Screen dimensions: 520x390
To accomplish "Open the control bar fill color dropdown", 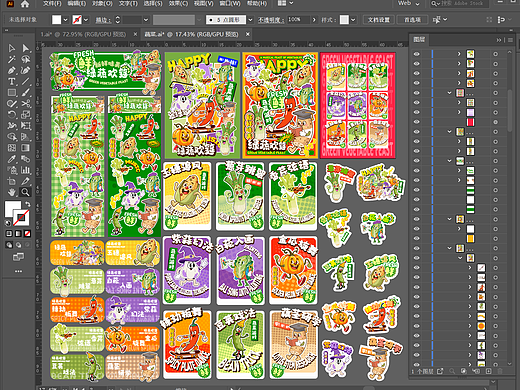I will pyautogui.click(x=66, y=20).
